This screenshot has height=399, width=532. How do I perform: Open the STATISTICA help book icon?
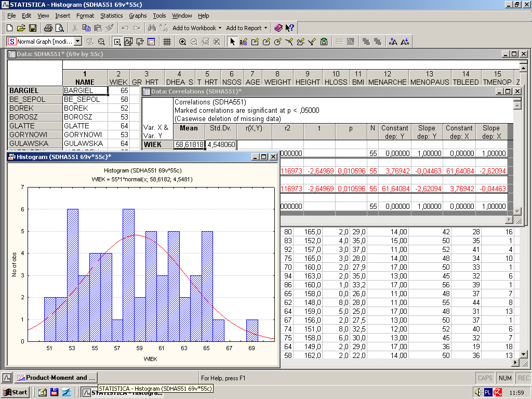(x=278, y=28)
